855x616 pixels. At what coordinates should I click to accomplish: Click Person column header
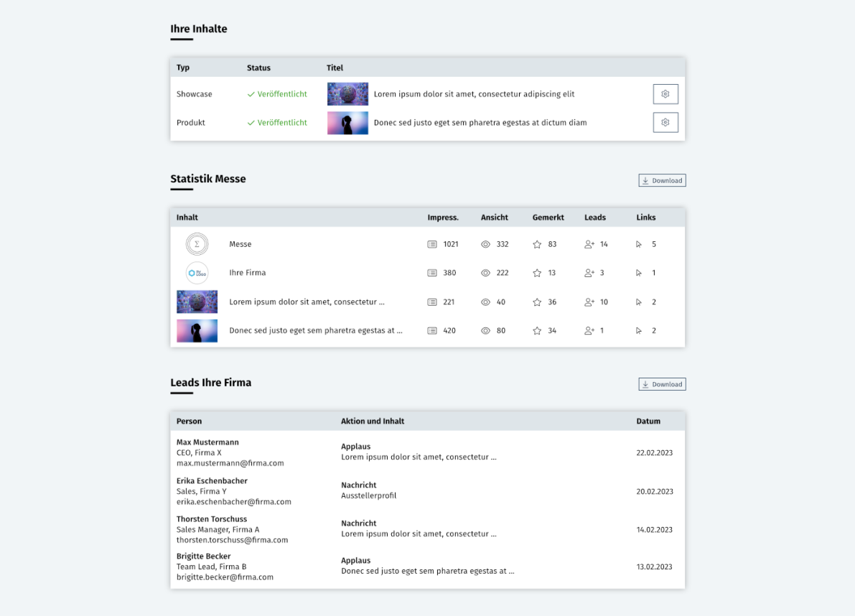(189, 421)
